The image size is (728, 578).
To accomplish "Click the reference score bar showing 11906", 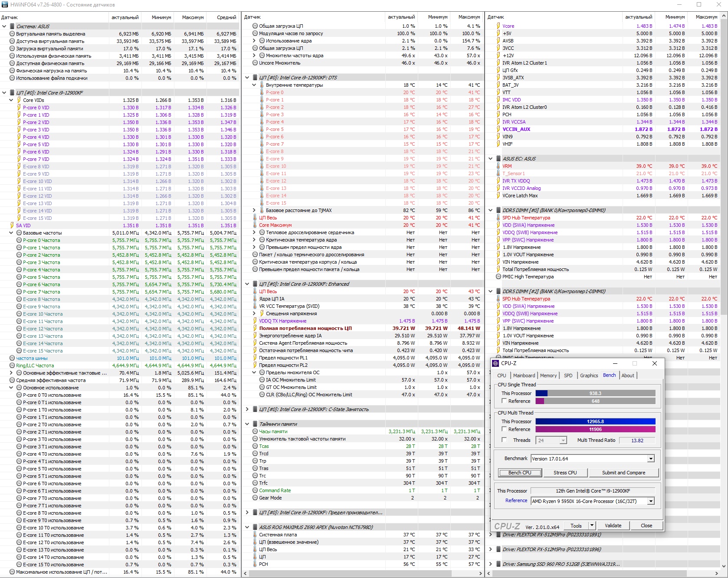I will [x=595, y=429].
